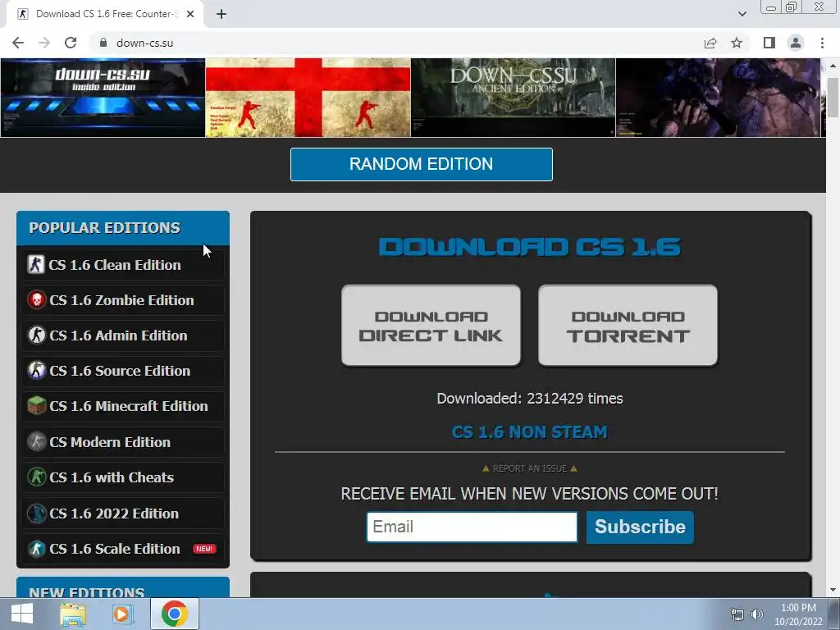840x630 pixels.
Task: Open CS 1.6 Zombie Edition link
Action: [x=121, y=300]
